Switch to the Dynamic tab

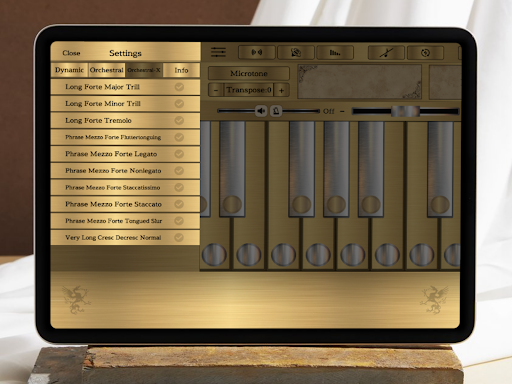[x=69, y=70]
